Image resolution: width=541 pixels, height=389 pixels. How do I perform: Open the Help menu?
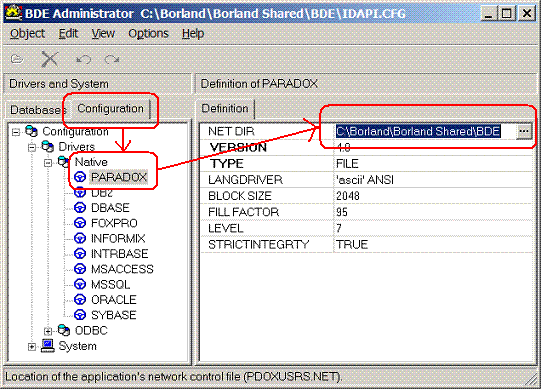(193, 33)
